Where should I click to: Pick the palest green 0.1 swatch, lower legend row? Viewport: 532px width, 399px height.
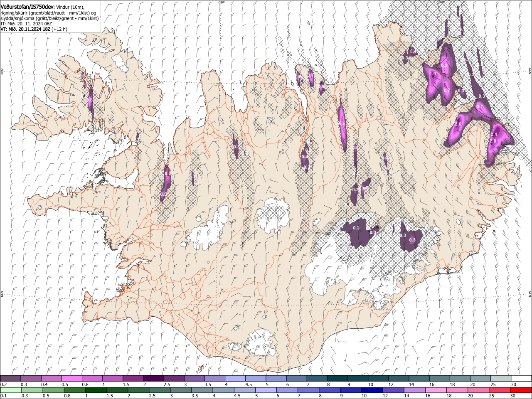11,390
